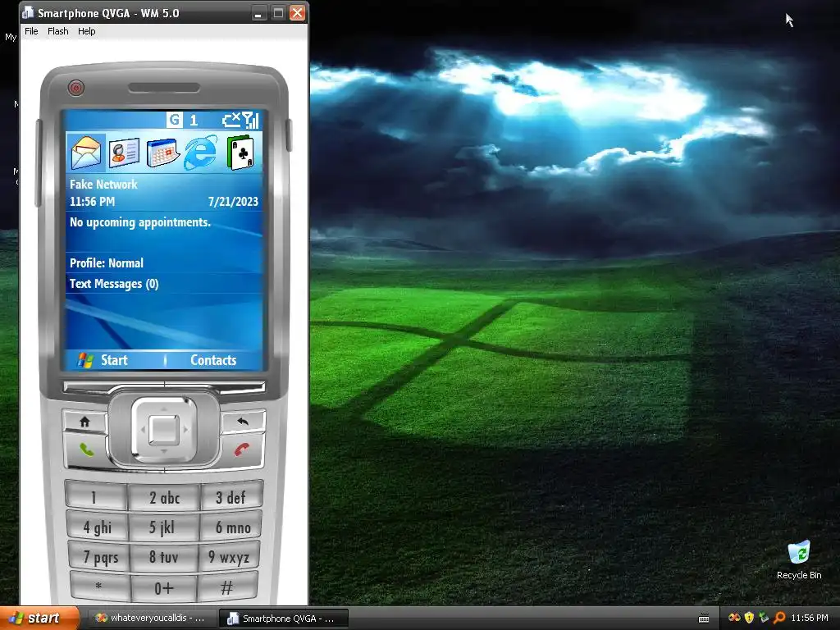The image size is (840, 630).
Task: Click the left hardware softkey bar
Action: pos(113,387)
